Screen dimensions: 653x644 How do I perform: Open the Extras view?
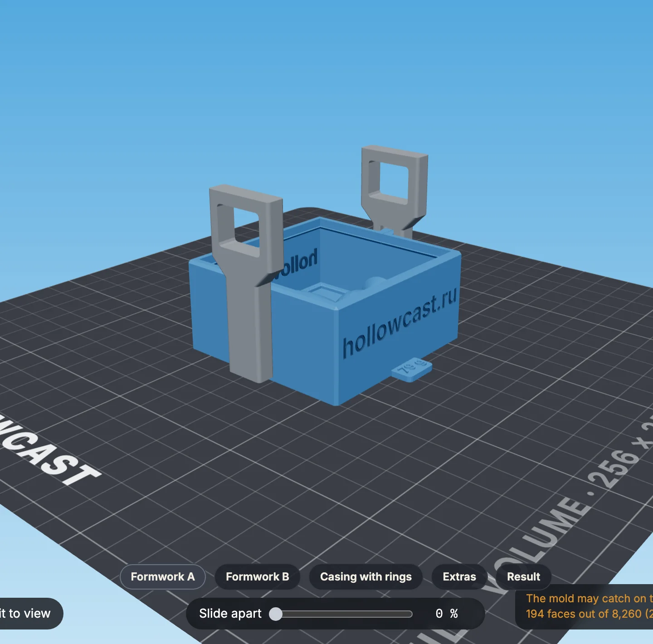tap(459, 576)
